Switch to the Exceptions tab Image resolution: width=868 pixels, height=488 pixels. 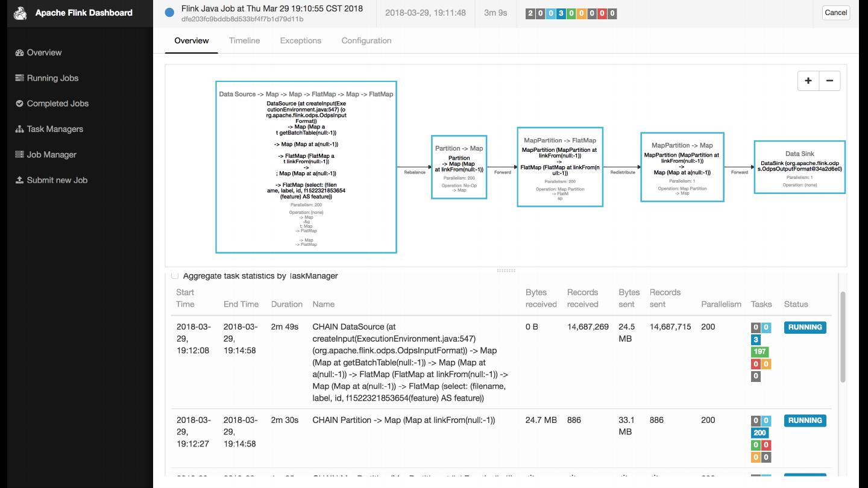pos(300,40)
